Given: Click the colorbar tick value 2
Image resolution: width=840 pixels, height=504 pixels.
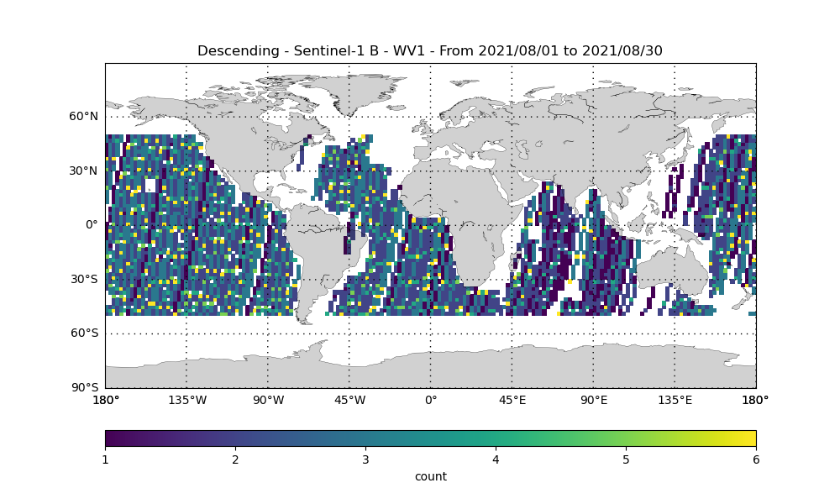Looking at the screenshot, I should [x=235, y=459].
